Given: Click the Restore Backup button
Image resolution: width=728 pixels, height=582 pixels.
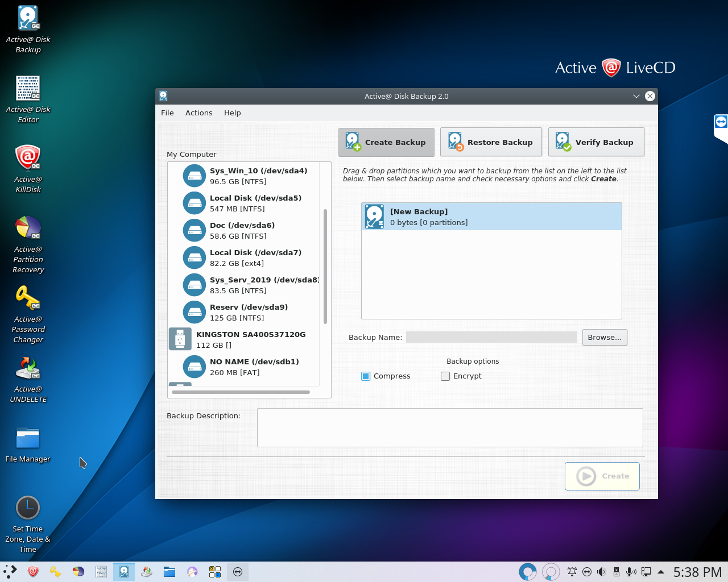Looking at the screenshot, I should point(491,142).
